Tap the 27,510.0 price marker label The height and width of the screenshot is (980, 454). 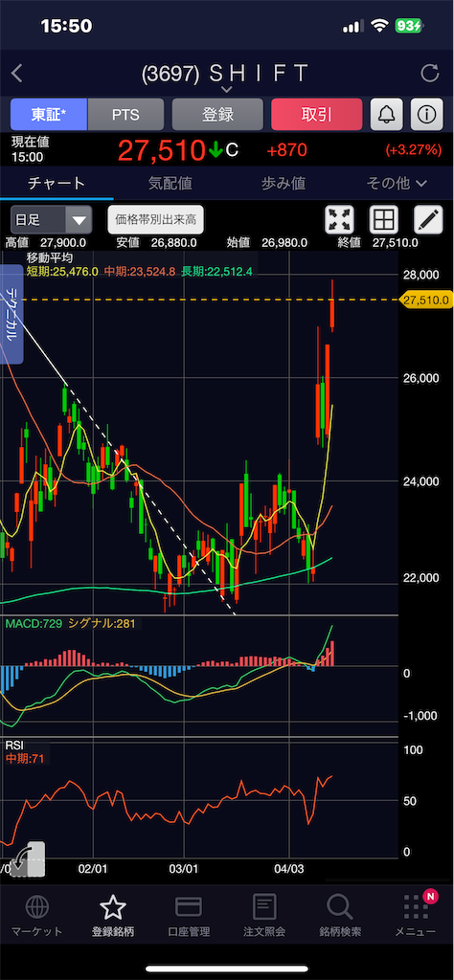tap(426, 300)
